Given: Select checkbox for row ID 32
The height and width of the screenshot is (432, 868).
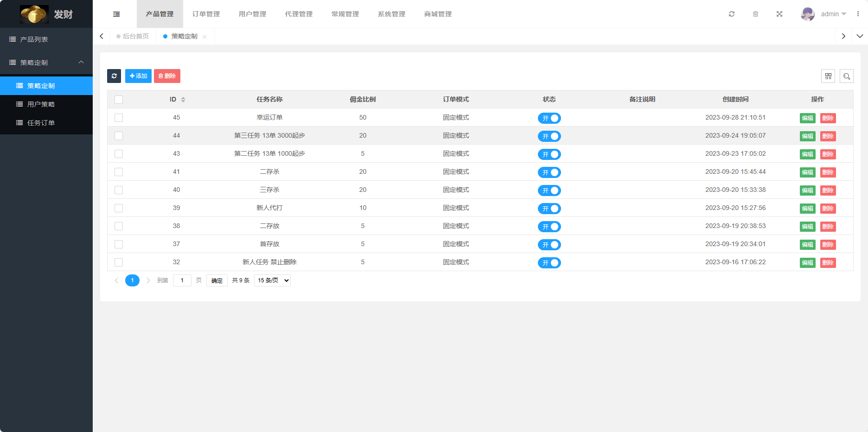Looking at the screenshot, I should [x=119, y=262].
